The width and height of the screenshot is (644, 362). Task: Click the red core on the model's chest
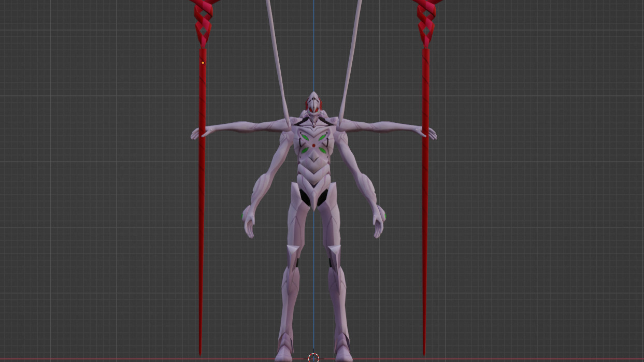coord(313,146)
